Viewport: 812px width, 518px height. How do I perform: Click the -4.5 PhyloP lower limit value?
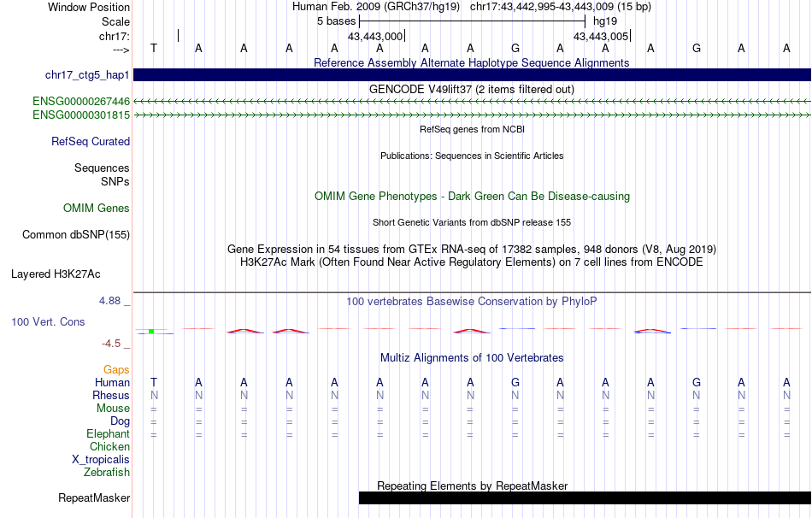point(111,344)
